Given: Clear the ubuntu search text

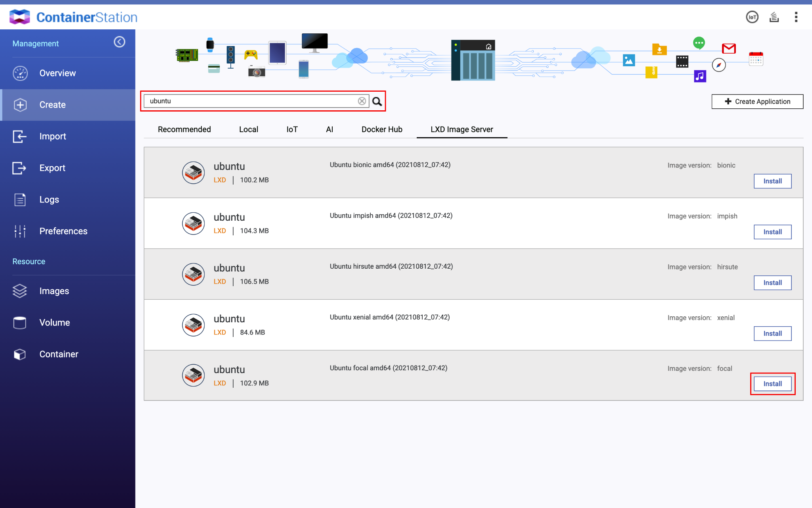Looking at the screenshot, I should coord(362,101).
